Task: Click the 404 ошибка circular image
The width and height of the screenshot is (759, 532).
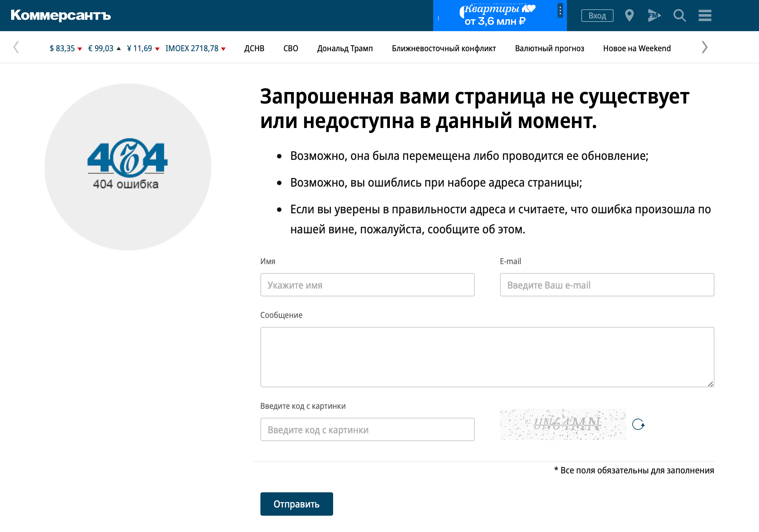Action: [128, 167]
